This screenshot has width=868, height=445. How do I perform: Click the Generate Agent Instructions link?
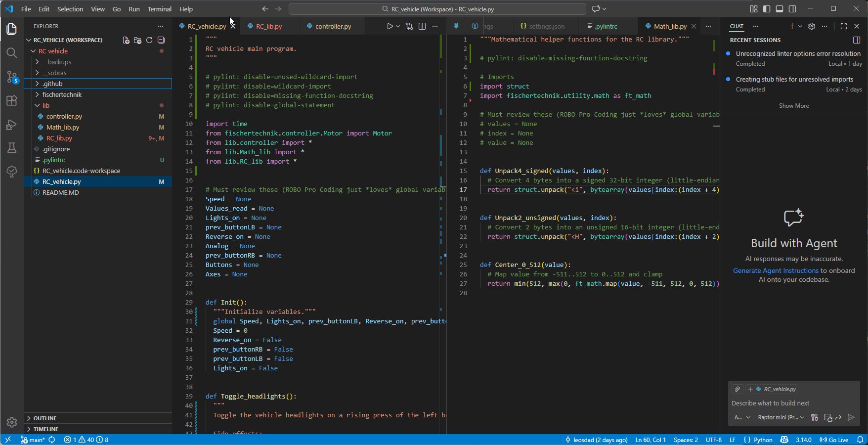(x=776, y=270)
